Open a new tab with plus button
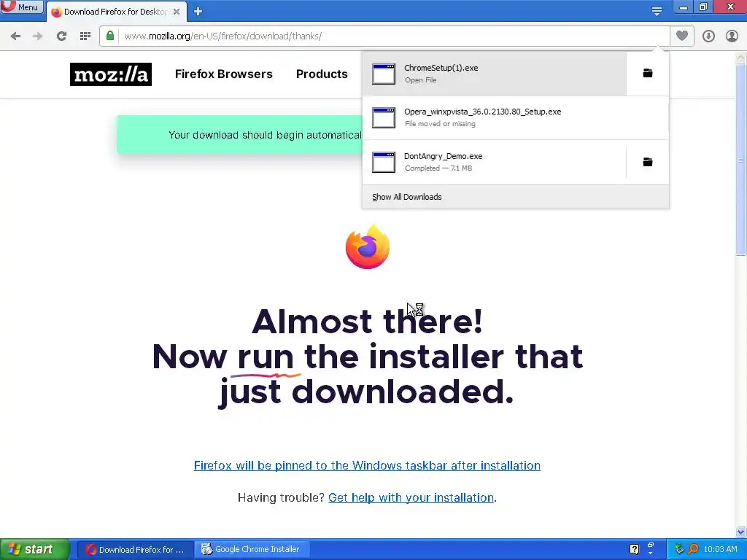The width and height of the screenshot is (747, 560). [x=198, y=12]
